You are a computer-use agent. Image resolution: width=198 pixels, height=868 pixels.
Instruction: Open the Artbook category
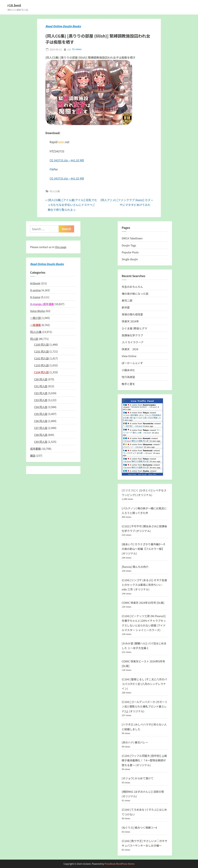tap(35, 283)
